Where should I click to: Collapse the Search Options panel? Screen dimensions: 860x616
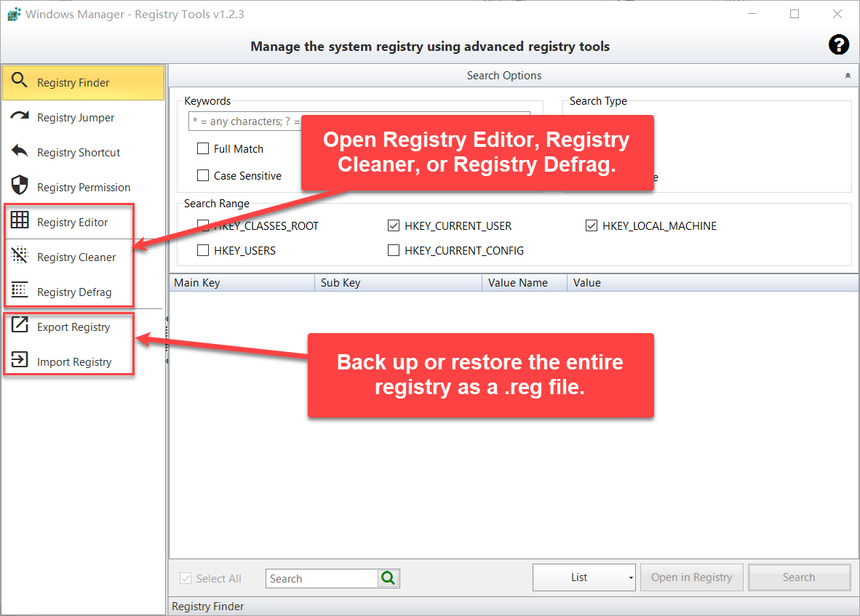tap(848, 76)
